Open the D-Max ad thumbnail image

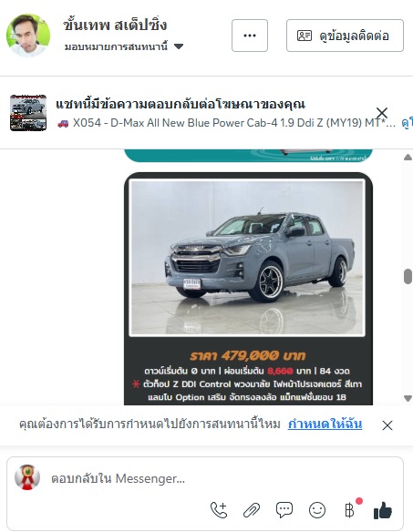28,113
